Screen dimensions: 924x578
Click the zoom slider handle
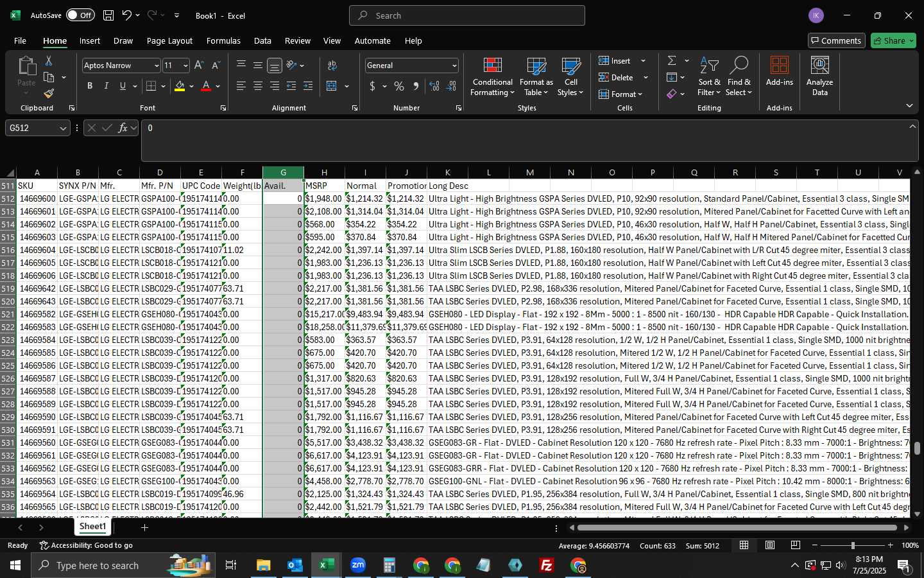pyautogui.click(x=853, y=545)
